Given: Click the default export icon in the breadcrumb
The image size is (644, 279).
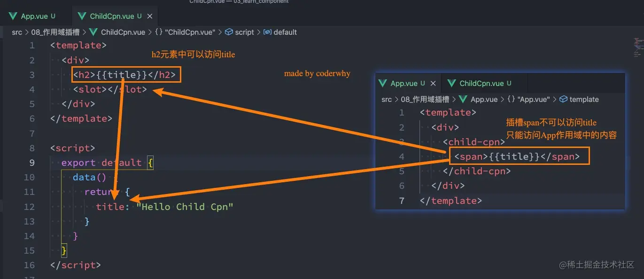Looking at the screenshot, I should pos(267,32).
